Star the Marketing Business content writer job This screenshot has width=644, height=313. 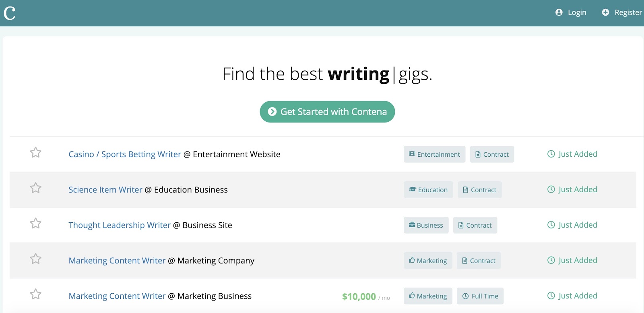pyautogui.click(x=36, y=294)
